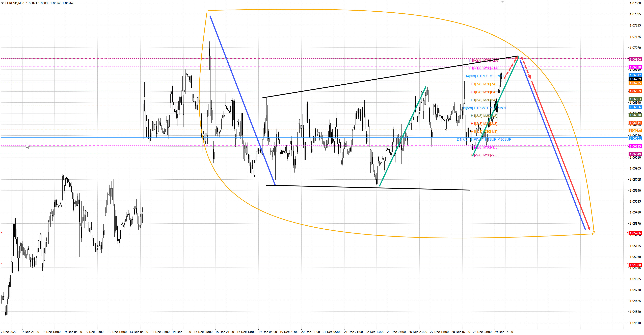Click the black current price tag 1.06769

tap(635, 79)
